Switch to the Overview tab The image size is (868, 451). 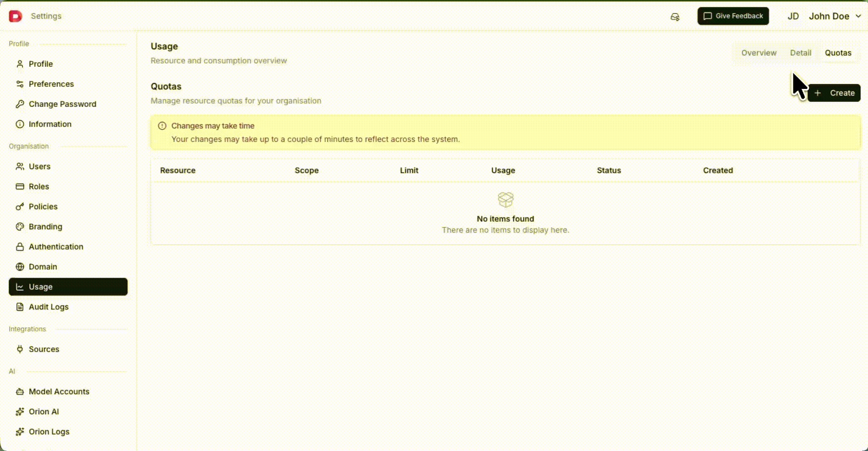point(759,53)
